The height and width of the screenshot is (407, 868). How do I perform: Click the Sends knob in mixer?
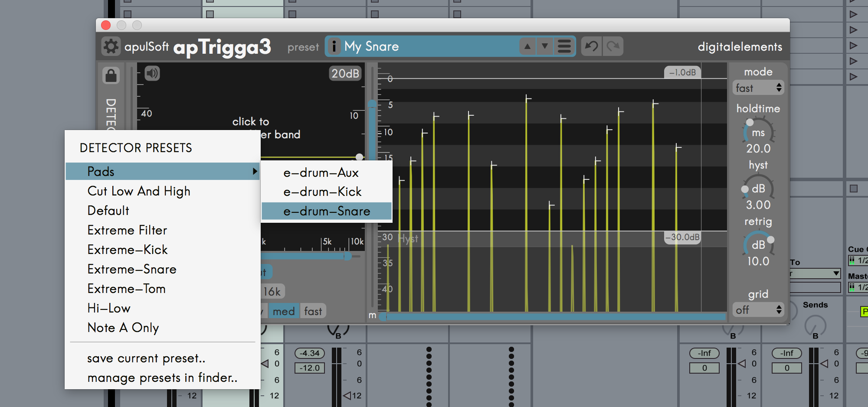815,325
